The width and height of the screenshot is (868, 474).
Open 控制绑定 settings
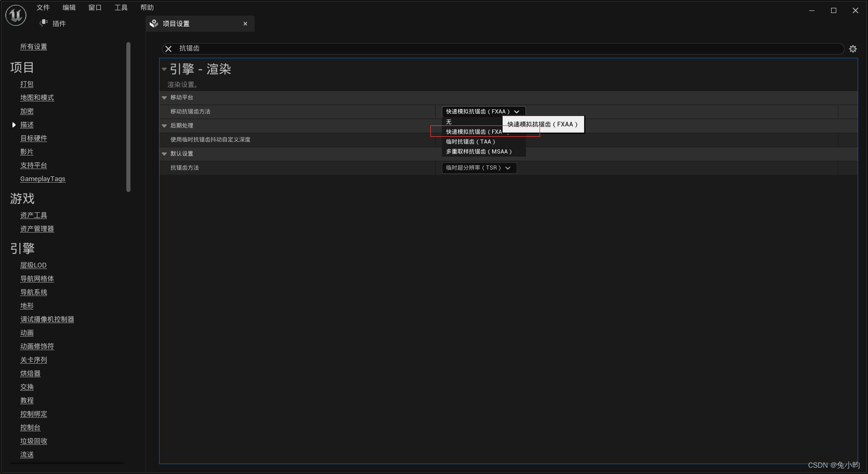click(34, 414)
